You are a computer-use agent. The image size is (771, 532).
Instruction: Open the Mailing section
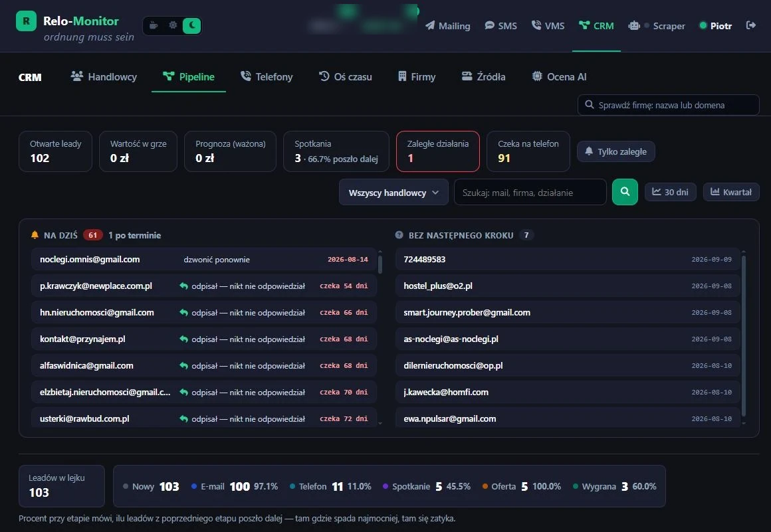[x=447, y=26]
